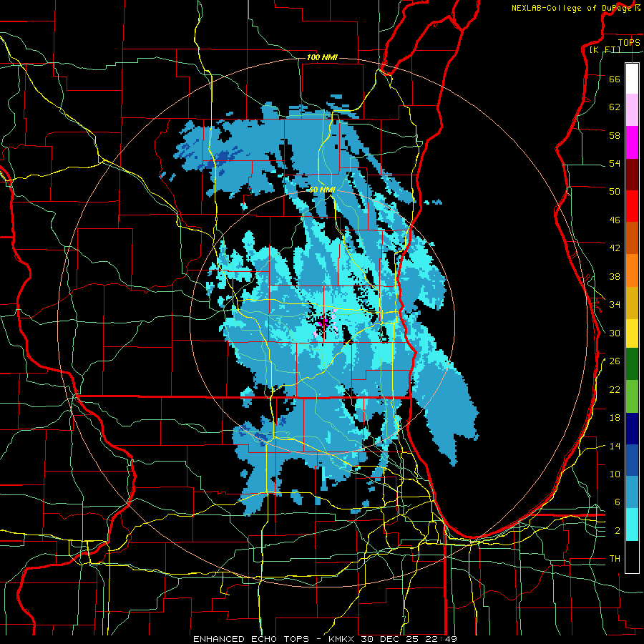Click the '[K FT]' units label

[x=605, y=50]
